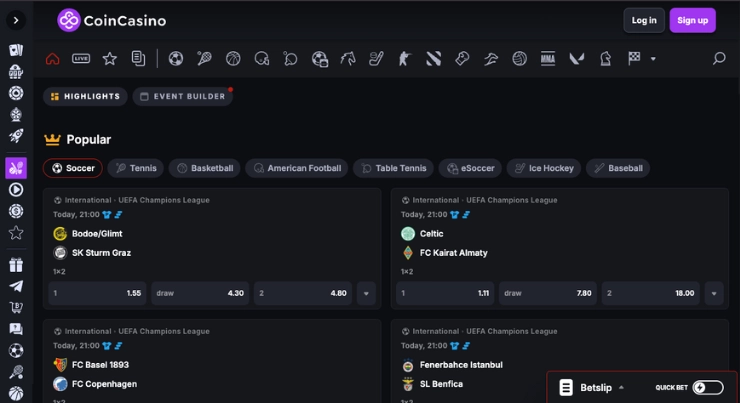Screen dimensions: 740x403
Task: Open favorites star in the sports toolbar
Action: [109, 59]
